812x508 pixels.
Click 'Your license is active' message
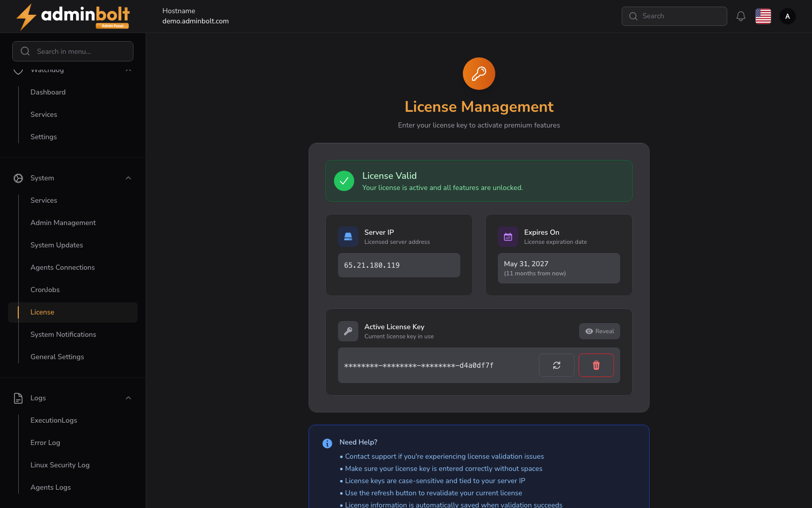443,188
